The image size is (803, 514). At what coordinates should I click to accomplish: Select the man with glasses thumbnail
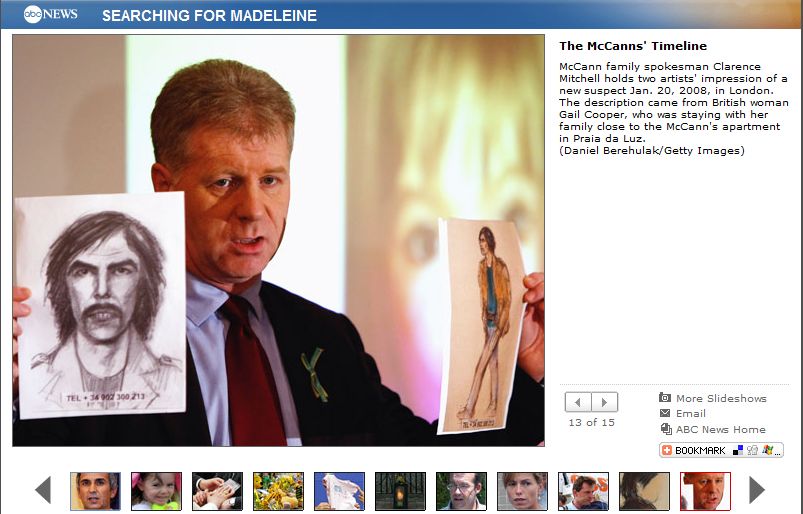pyautogui.click(x=461, y=491)
